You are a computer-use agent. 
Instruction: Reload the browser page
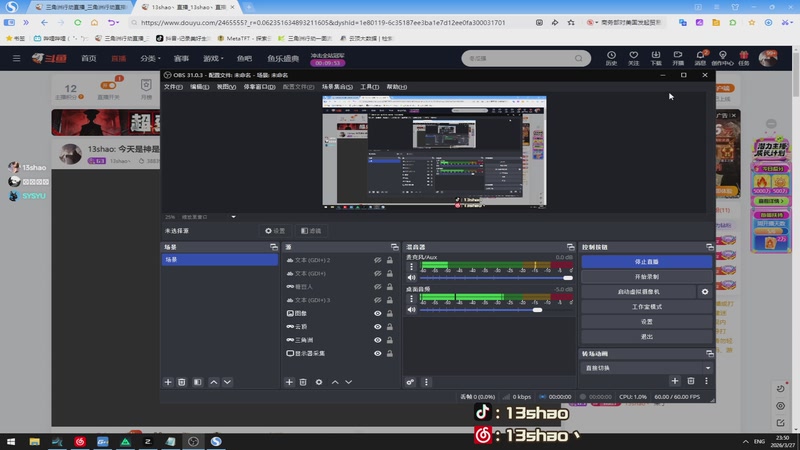[x=78, y=22]
